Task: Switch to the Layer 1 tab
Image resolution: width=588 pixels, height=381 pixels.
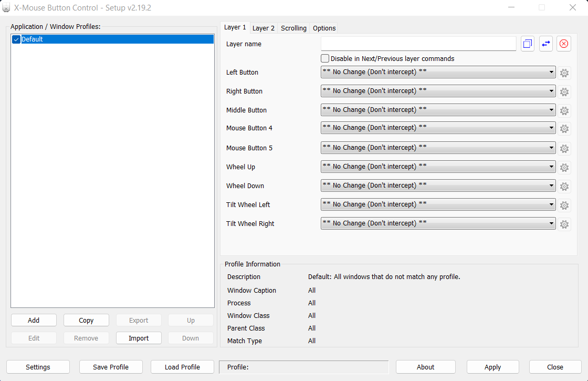Action: point(235,27)
